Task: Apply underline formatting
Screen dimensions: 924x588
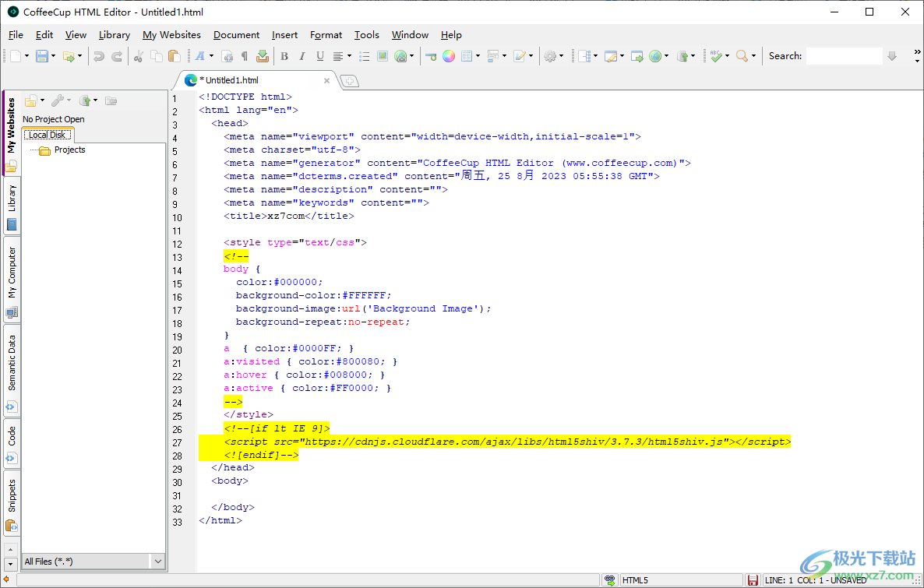Action: (320, 56)
